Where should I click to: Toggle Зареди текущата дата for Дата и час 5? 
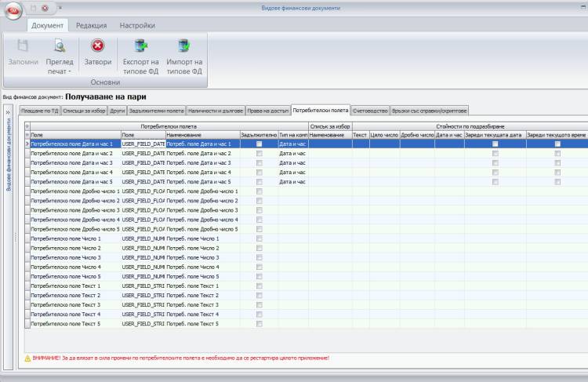coord(495,182)
